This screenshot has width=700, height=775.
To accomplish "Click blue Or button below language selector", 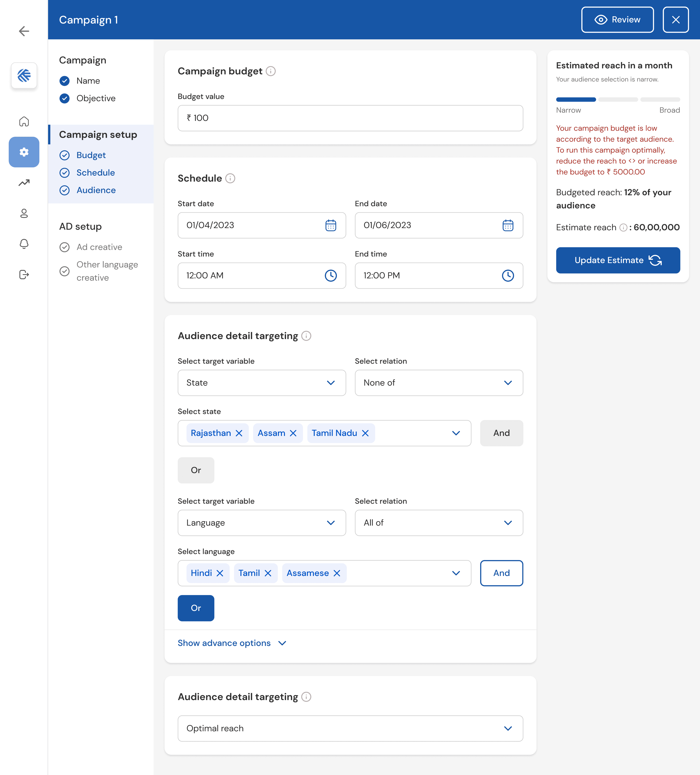I will [x=196, y=608].
